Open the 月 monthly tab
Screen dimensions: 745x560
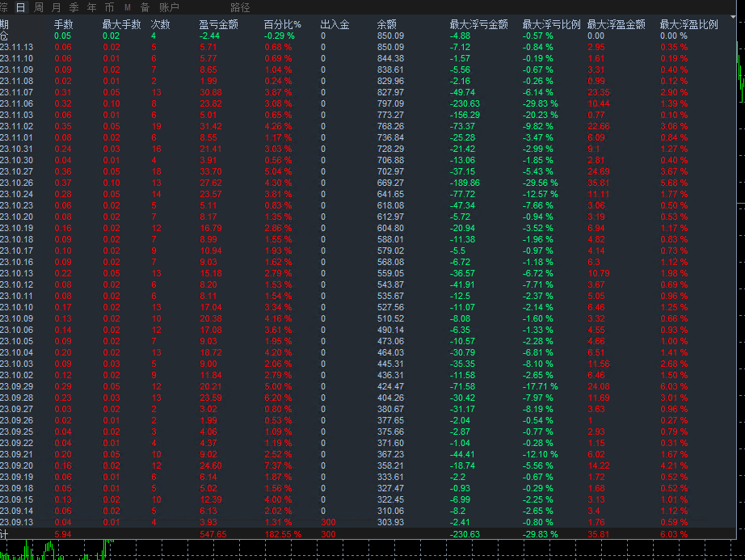pos(56,7)
